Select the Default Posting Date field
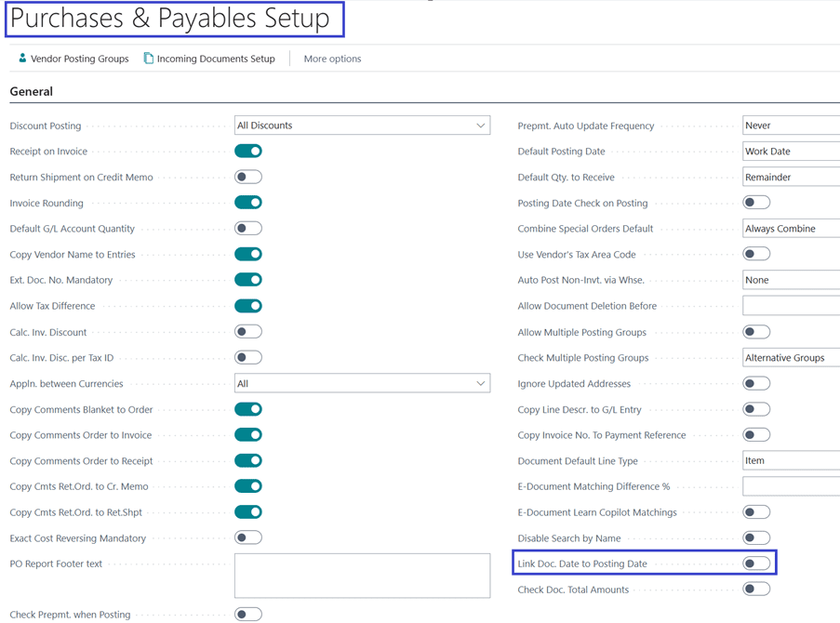Screen dimensions: 840x623 (791, 152)
